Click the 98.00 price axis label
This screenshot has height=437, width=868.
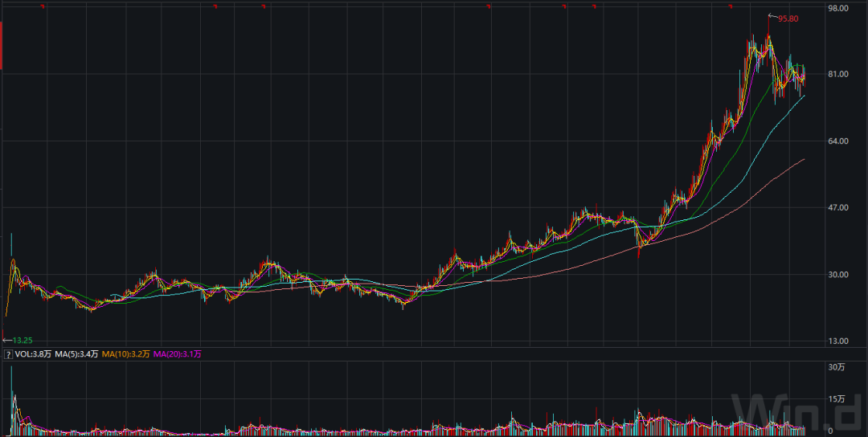tap(838, 8)
